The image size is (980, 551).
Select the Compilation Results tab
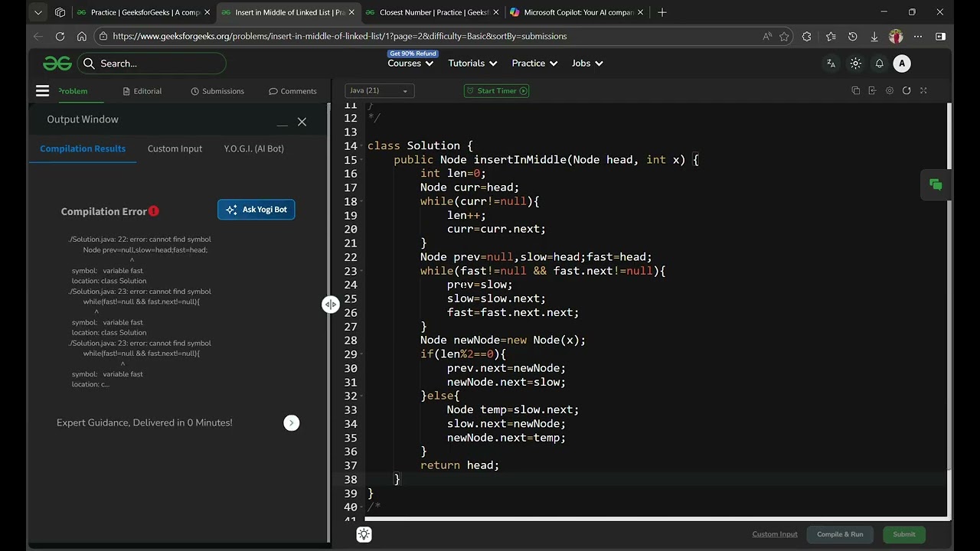(x=83, y=148)
